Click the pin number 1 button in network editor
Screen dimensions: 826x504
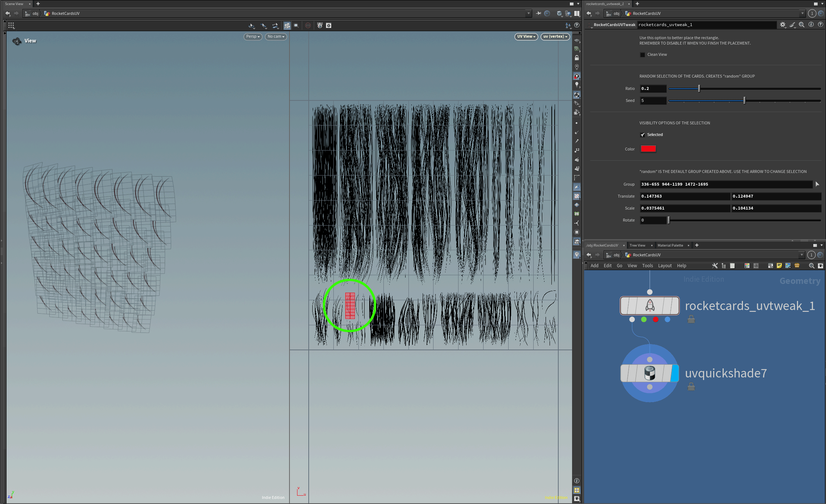(811, 255)
